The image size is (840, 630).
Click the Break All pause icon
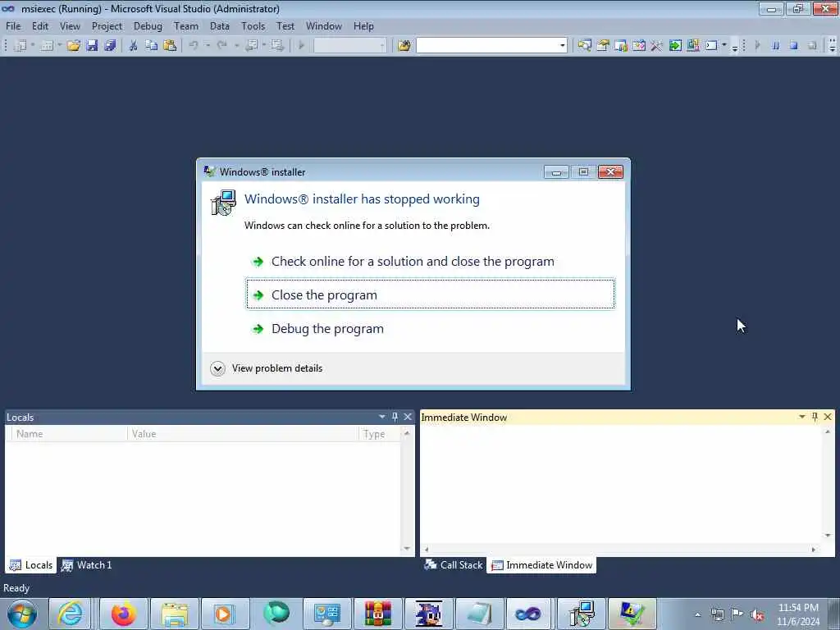click(x=776, y=46)
